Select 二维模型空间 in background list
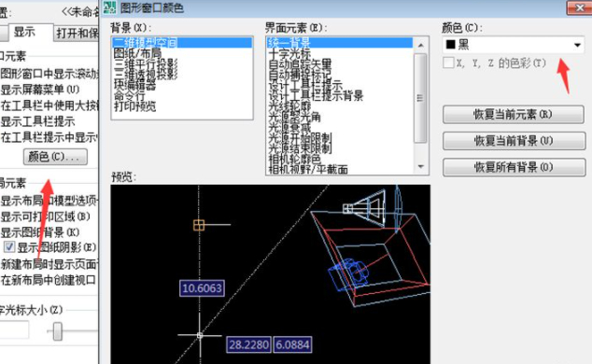 [182, 42]
